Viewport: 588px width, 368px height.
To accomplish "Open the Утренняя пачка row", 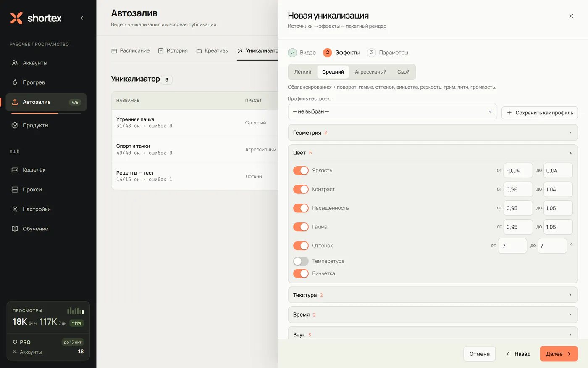I will [x=194, y=123].
